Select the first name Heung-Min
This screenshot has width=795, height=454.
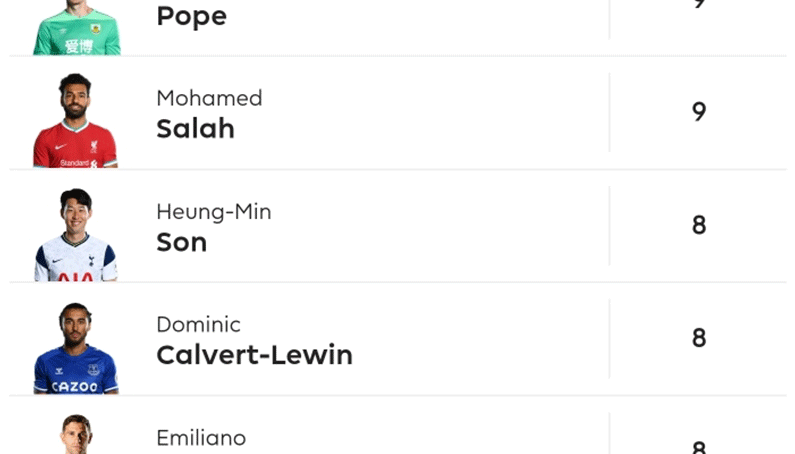click(213, 211)
